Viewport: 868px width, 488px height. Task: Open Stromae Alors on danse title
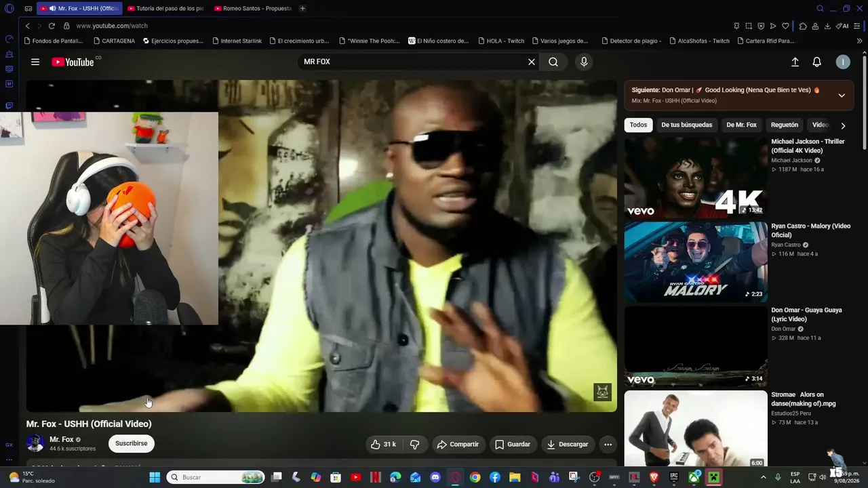[804, 399]
